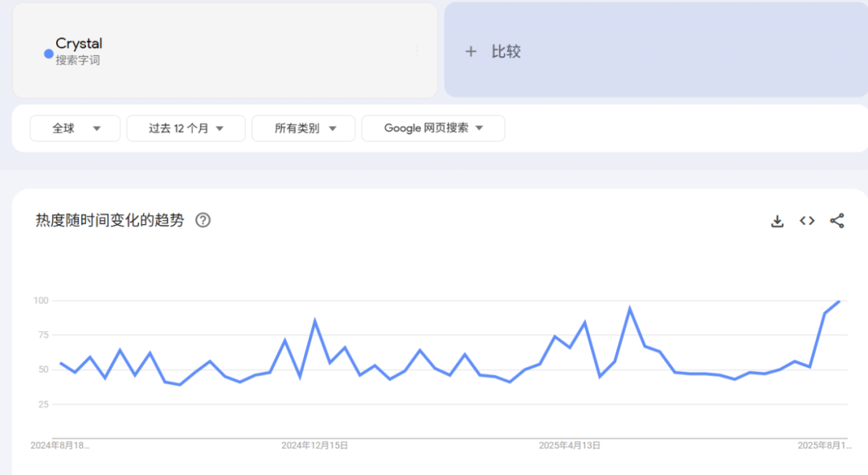Image resolution: width=868 pixels, height=475 pixels.
Task: Open help next to 热度随时间变化的趋势
Action: pos(203,220)
